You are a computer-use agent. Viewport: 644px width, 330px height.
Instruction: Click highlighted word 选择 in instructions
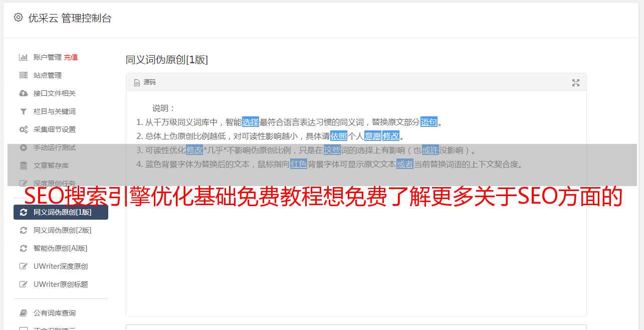[251, 122]
